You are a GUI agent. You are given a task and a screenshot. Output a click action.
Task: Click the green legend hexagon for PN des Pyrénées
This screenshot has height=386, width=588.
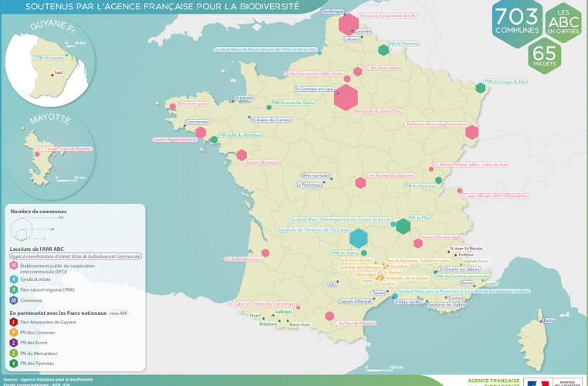click(13, 363)
